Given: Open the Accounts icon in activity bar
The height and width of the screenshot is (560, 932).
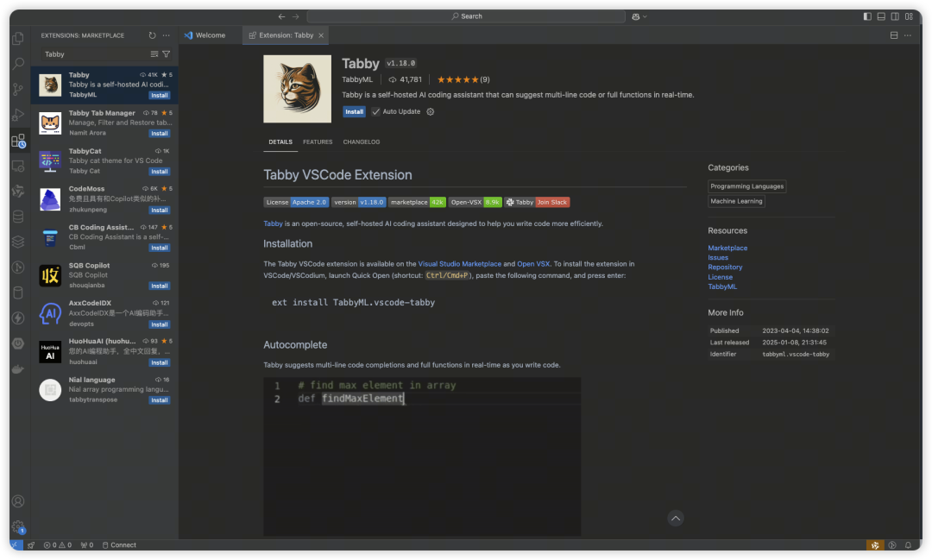Looking at the screenshot, I should pyautogui.click(x=18, y=501).
